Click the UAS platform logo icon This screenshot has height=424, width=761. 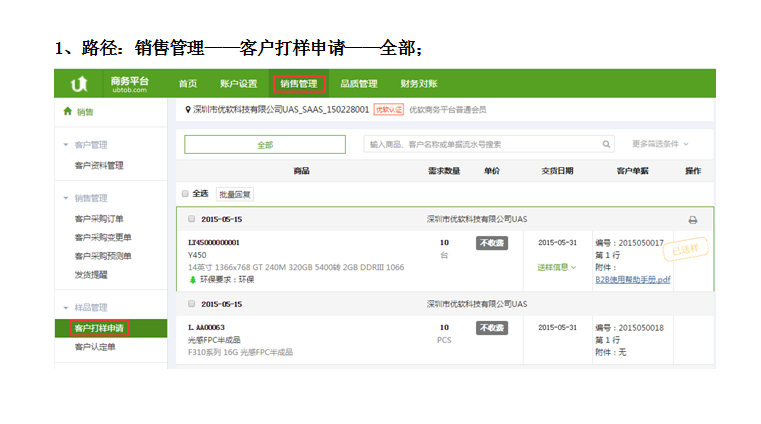click(x=79, y=84)
